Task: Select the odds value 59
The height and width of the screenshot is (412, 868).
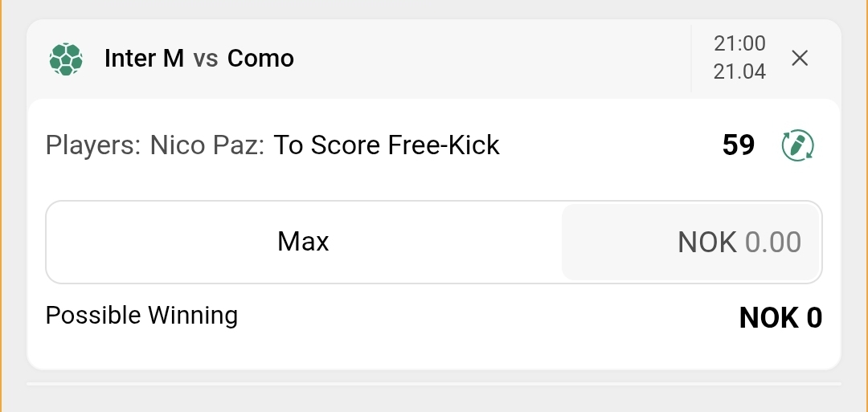Action: pos(739,145)
